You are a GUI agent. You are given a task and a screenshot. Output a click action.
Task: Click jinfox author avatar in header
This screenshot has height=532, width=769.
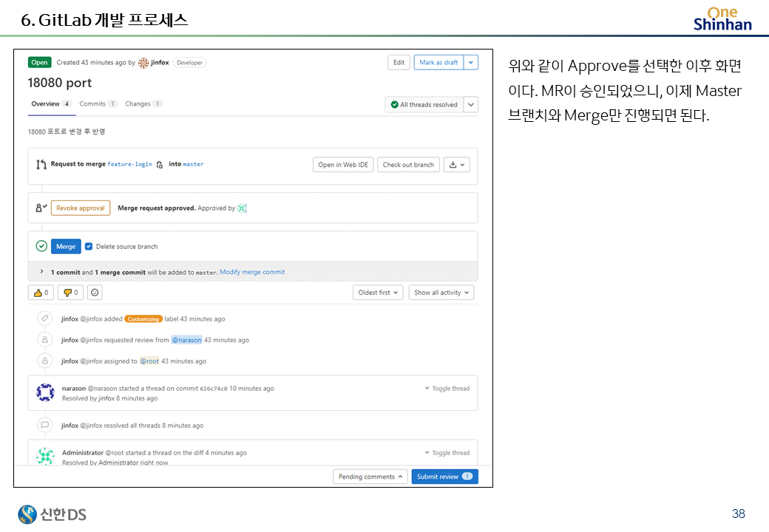(x=143, y=63)
